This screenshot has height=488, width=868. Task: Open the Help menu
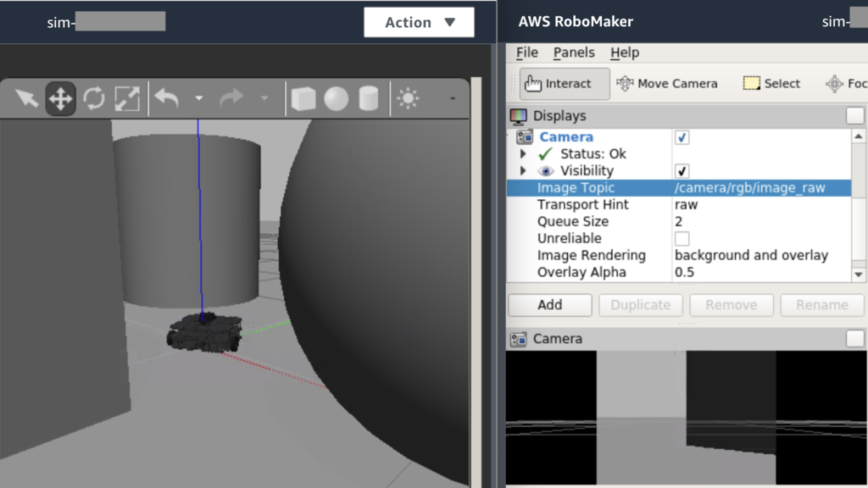625,53
